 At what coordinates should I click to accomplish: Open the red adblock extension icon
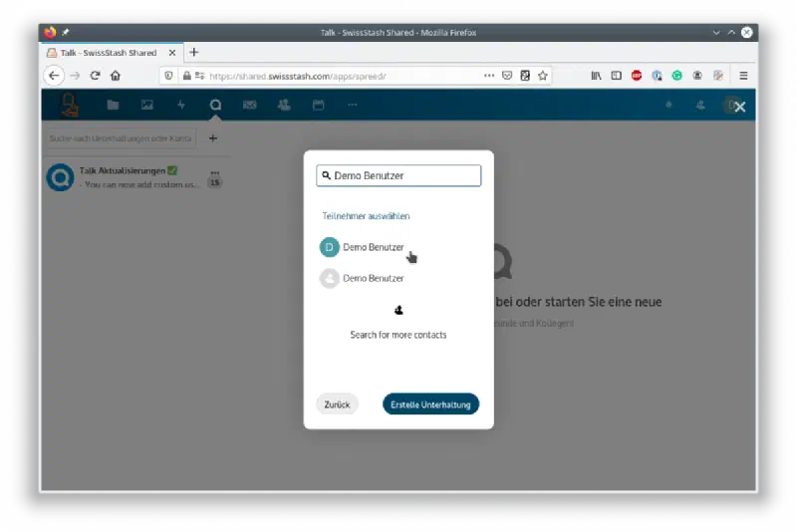tap(637, 76)
